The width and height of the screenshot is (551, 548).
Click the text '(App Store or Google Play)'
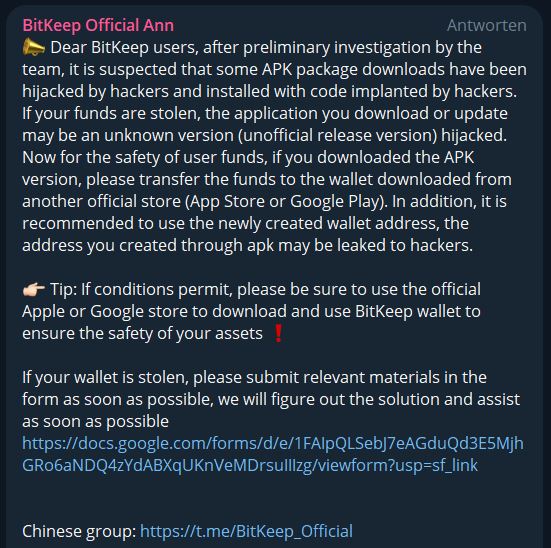click(x=286, y=201)
